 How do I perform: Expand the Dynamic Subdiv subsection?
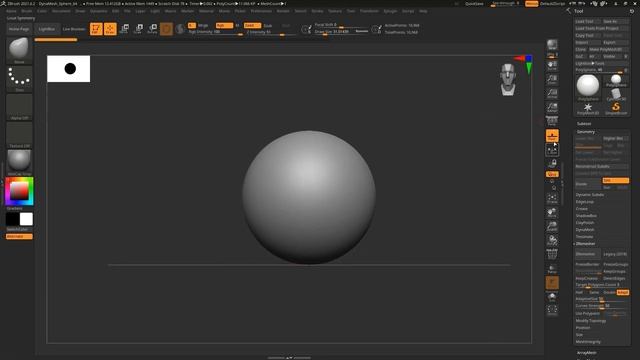pyautogui.click(x=590, y=195)
